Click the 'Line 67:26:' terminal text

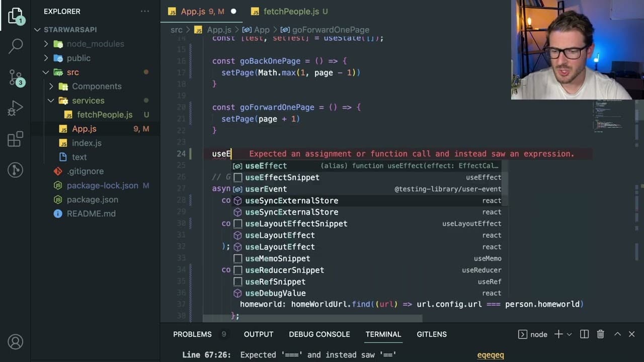[x=206, y=355]
